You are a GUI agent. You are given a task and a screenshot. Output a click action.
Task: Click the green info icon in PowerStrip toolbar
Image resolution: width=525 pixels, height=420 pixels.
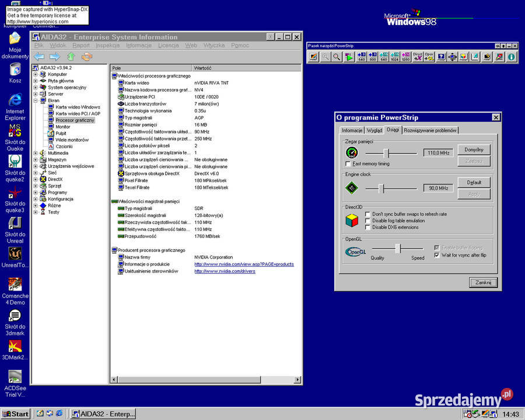pyautogui.click(x=511, y=57)
